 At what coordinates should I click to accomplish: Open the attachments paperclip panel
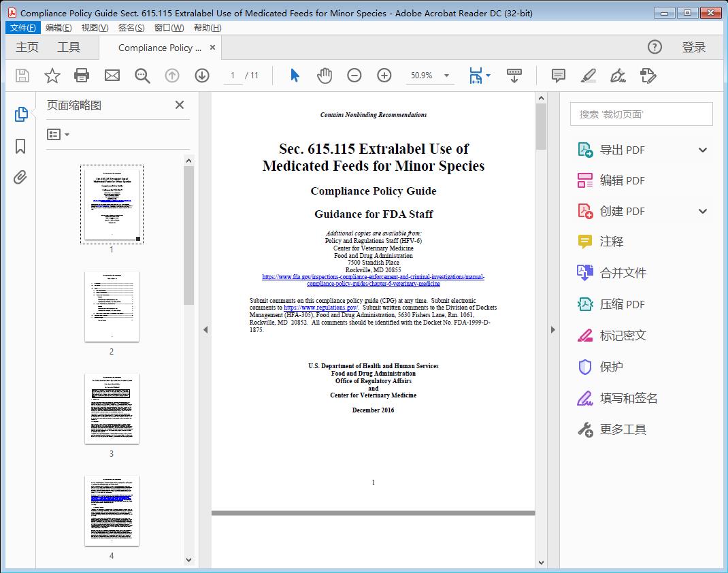coord(20,177)
